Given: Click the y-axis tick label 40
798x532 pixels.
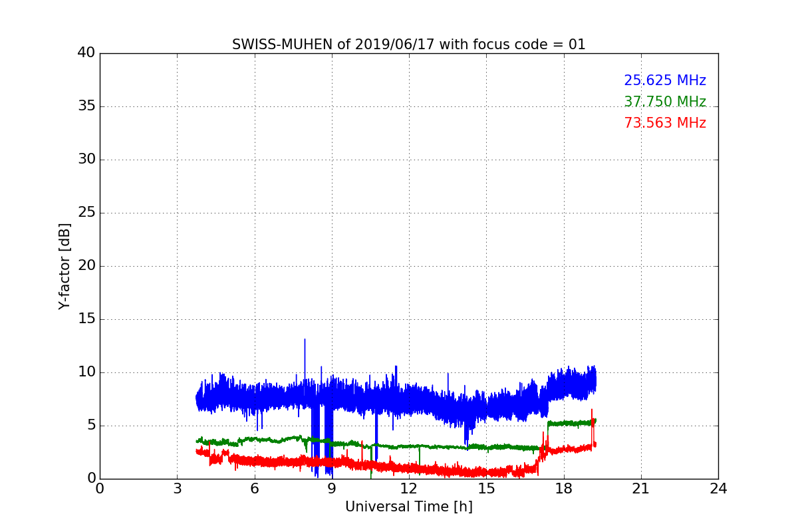Looking at the screenshot, I should click(x=86, y=53).
